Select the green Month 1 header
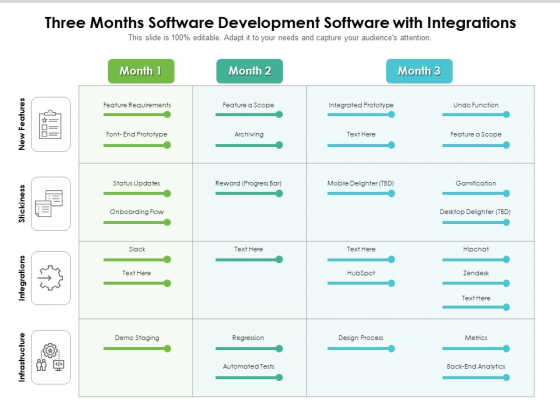Screen dimensions: 560x420 [x=141, y=71]
